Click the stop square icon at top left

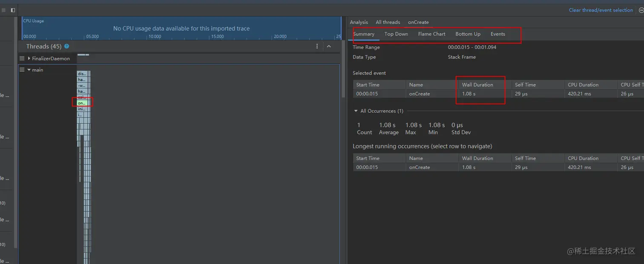coord(4,10)
